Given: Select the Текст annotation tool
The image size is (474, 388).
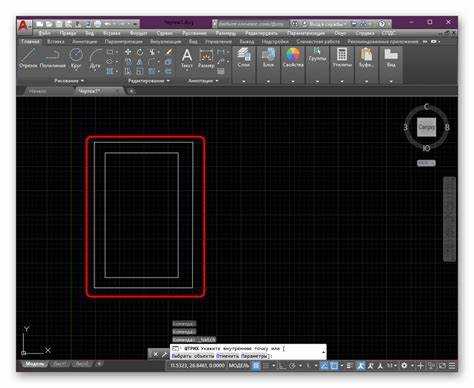Looking at the screenshot, I should [x=187, y=58].
